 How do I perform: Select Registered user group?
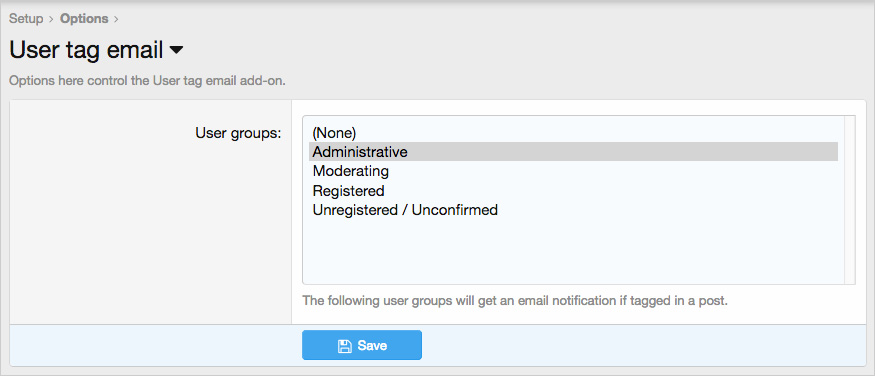[573, 191]
